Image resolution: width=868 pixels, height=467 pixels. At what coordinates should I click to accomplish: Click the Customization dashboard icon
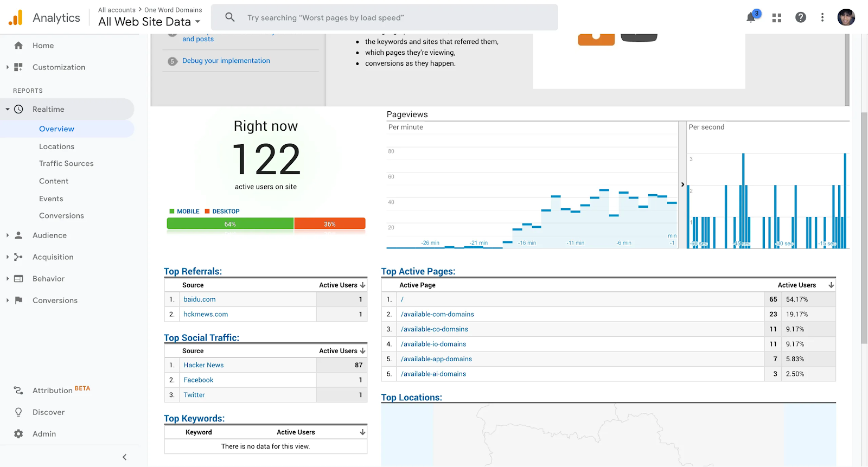tap(18, 67)
